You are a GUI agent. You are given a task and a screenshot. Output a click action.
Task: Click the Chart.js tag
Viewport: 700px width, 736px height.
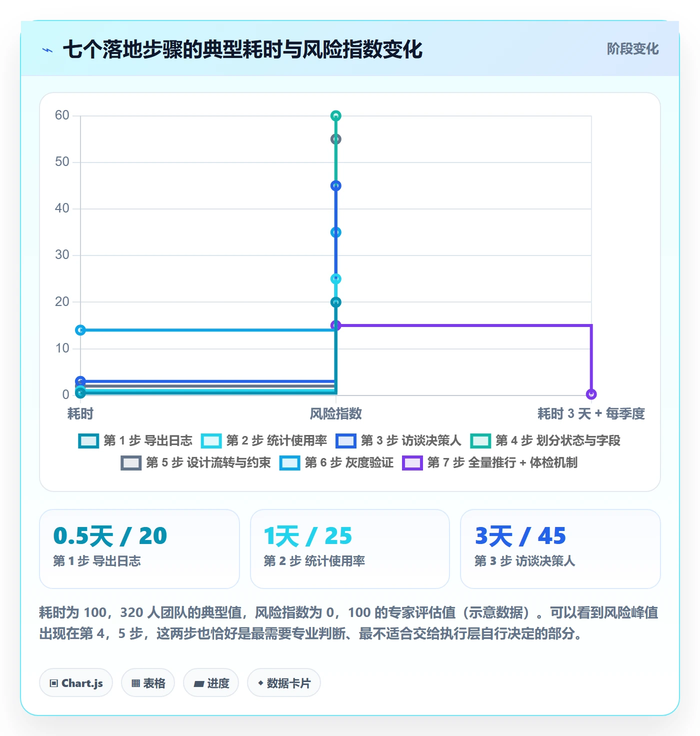coord(76,682)
